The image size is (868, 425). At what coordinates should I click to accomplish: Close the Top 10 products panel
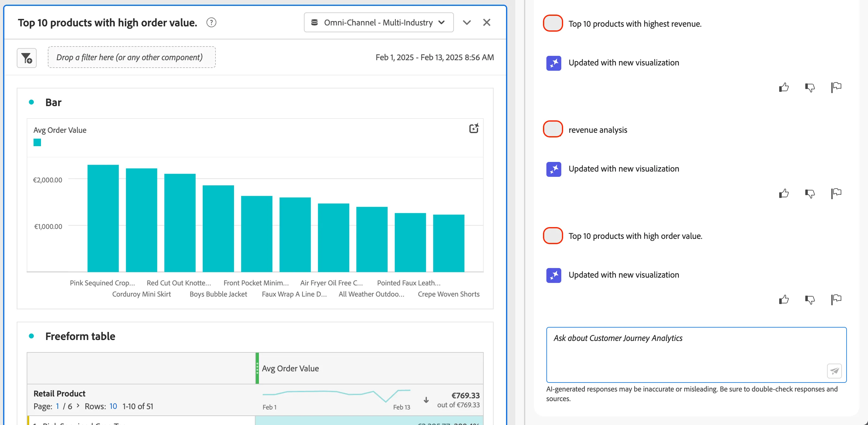(x=486, y=23)
